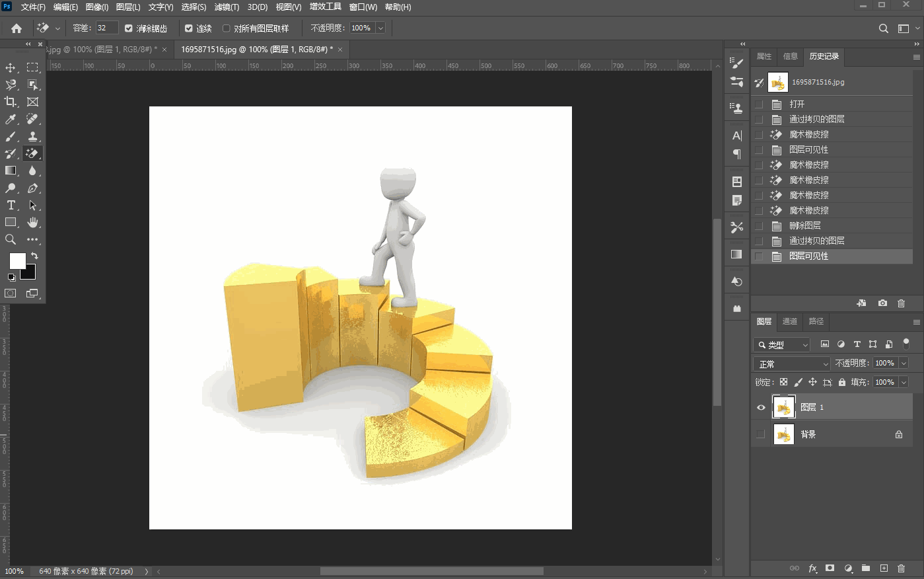Toggle the layer filter on/off switch

pyautogui.click(x=906, y=344)
